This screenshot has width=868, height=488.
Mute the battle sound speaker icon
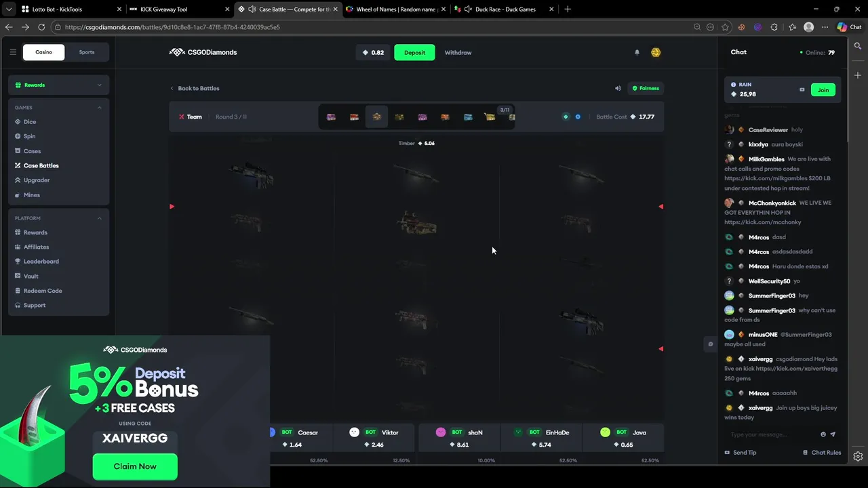coord(618,88)
